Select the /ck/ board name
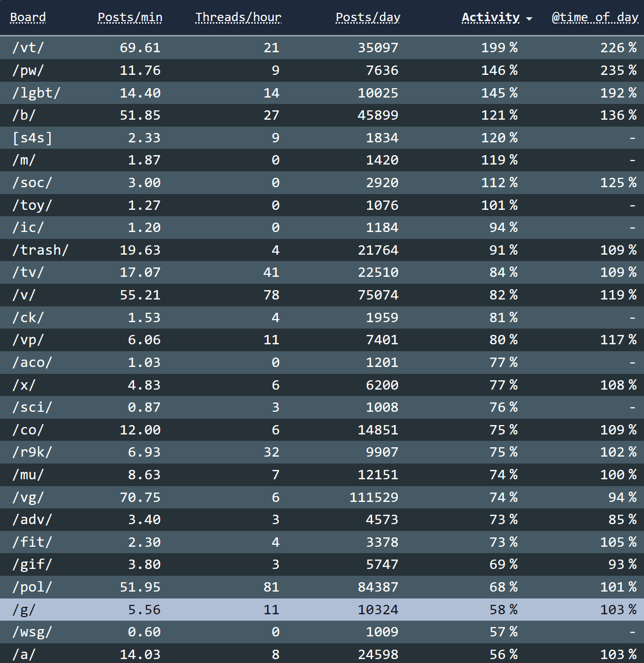Screen dimensions: 644x663 (28, 318)
